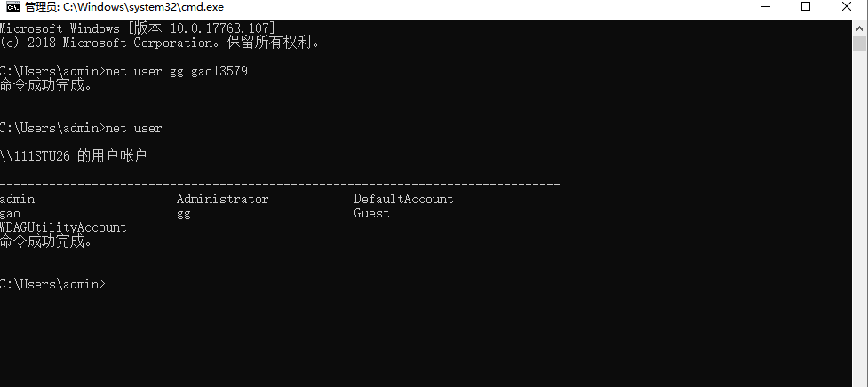868x387 pixels.
Task: Click the admin entry in the user account list
Action: (x=17, y=199)
